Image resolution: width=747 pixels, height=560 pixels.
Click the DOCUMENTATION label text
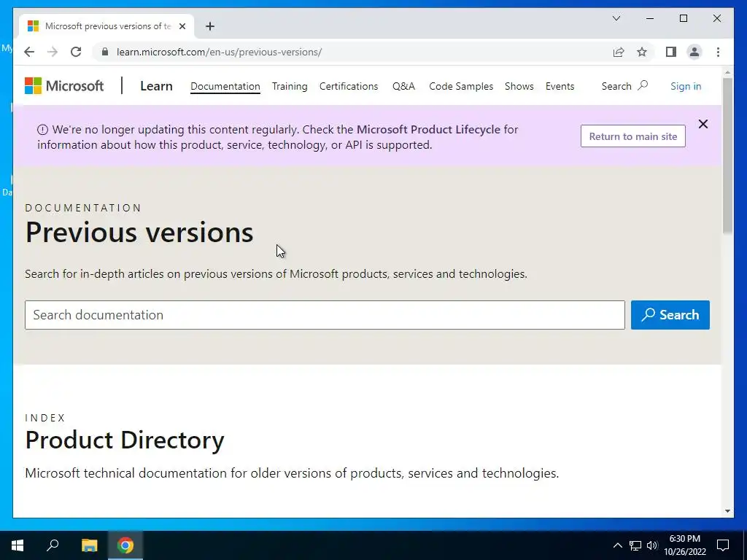pos(83,208)
